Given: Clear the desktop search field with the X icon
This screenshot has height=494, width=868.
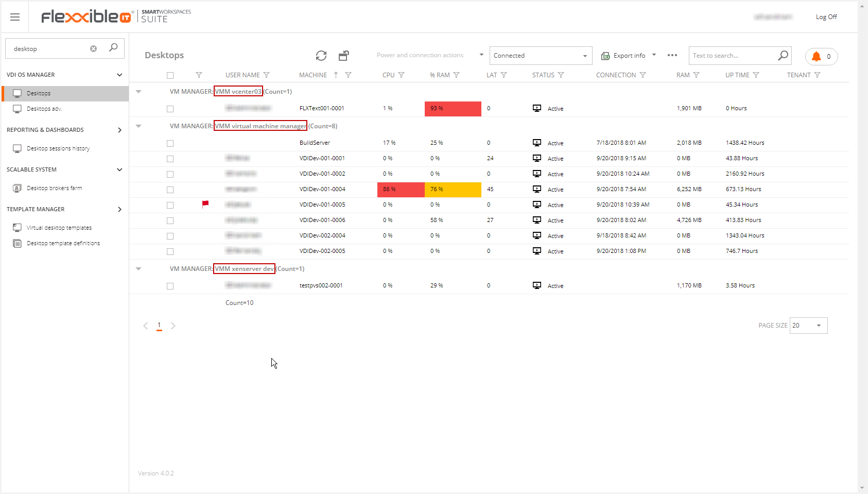Looking at the screenshot, I should [93, 48].
